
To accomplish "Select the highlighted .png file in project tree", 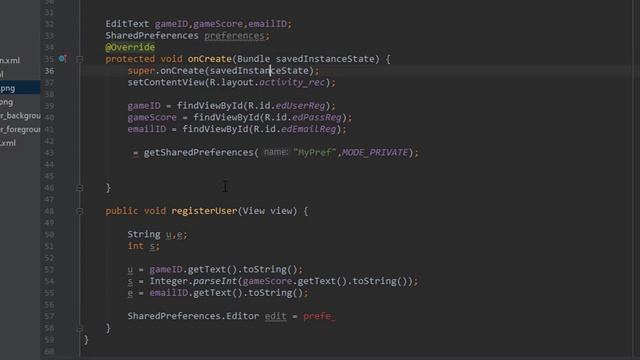I will click(20, 88).
